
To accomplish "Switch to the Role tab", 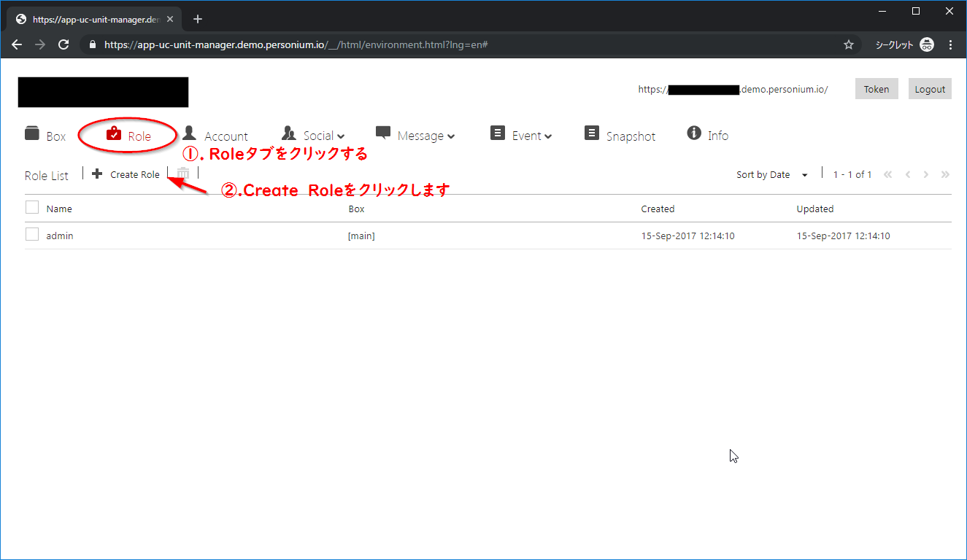I will point(128,135).
